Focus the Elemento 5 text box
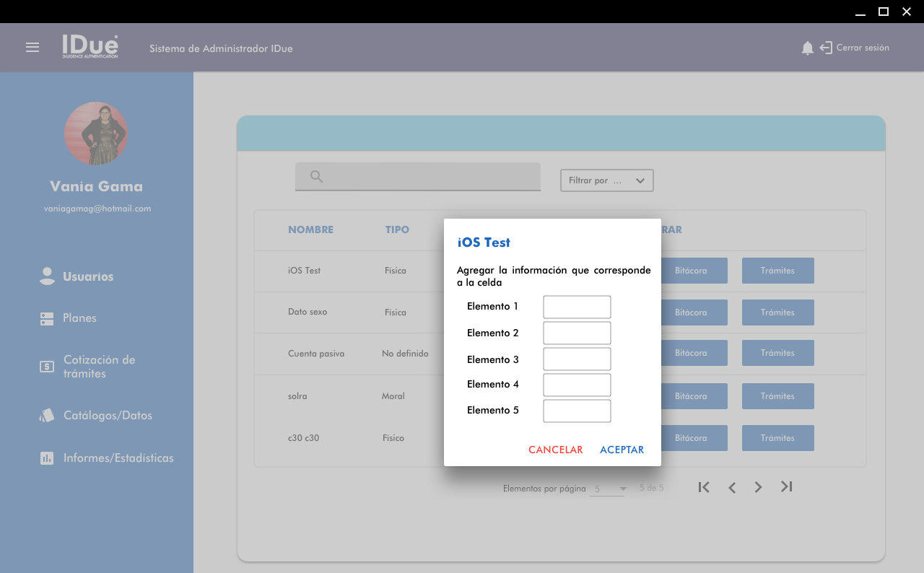924x573 pixels. click(577, 411)
